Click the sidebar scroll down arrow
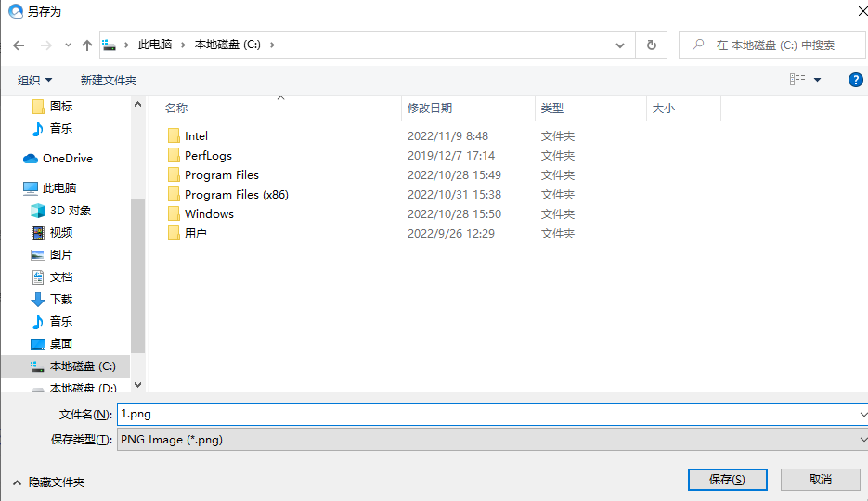This screenshot has width=868, height=501. tap(137, 384)
